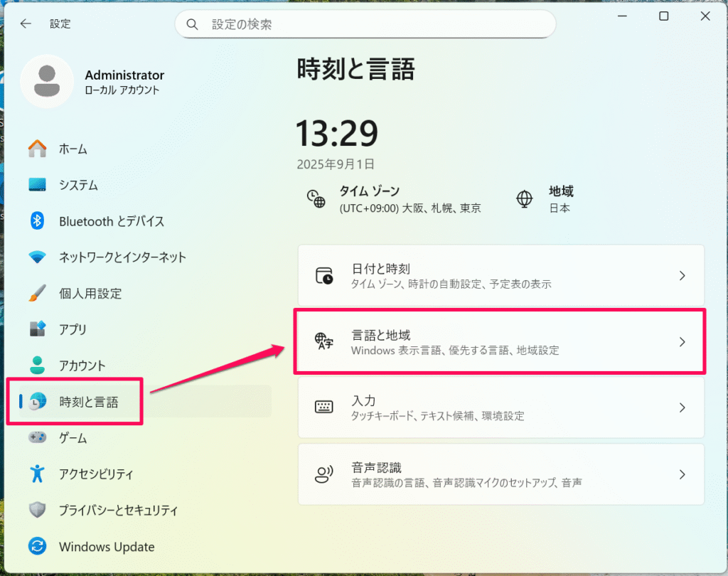Click the network Wi-Fi icon in sidebar
This screenshot has height=576, width=728.
(x=37, y=257)
